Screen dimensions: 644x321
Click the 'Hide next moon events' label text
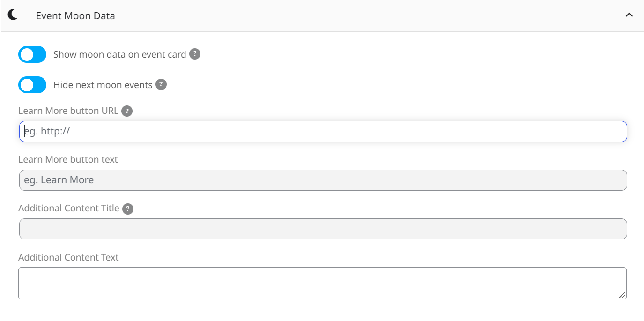[x=103, y=85]
